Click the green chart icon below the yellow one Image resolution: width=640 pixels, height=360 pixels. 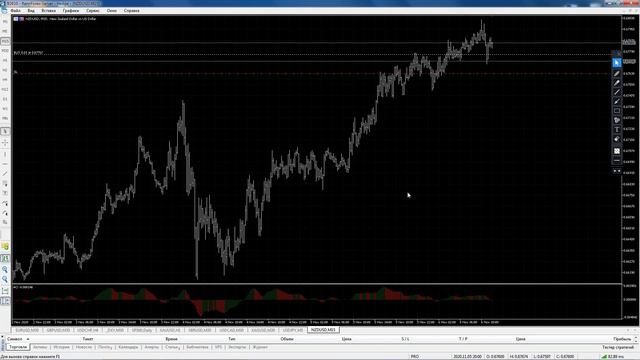pos(5,258)
